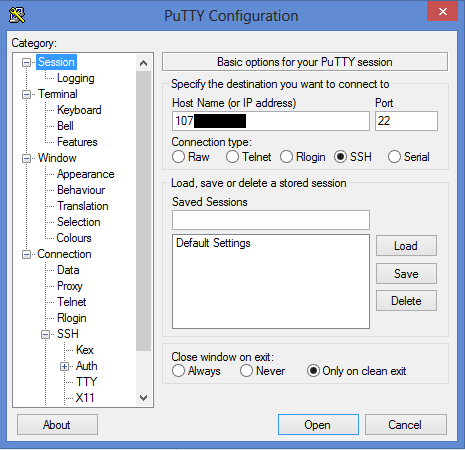
Task: Click the Saved Sessions text field
Action: (x=271, y=220)
